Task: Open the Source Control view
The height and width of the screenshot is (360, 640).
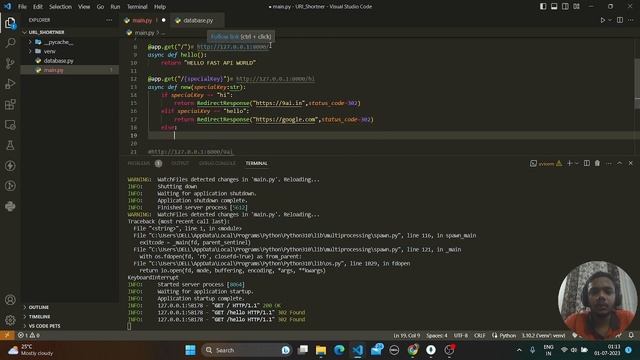Action: [10, 63]
